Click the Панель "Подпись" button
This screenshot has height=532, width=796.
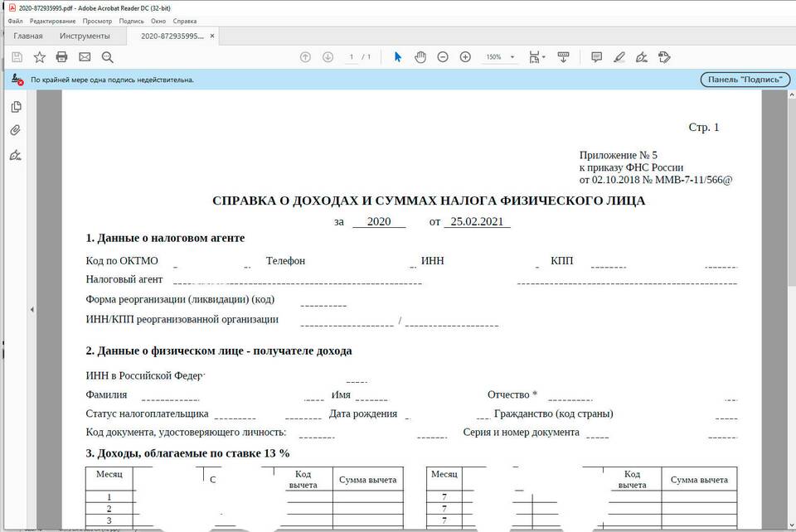pos(743,80)
